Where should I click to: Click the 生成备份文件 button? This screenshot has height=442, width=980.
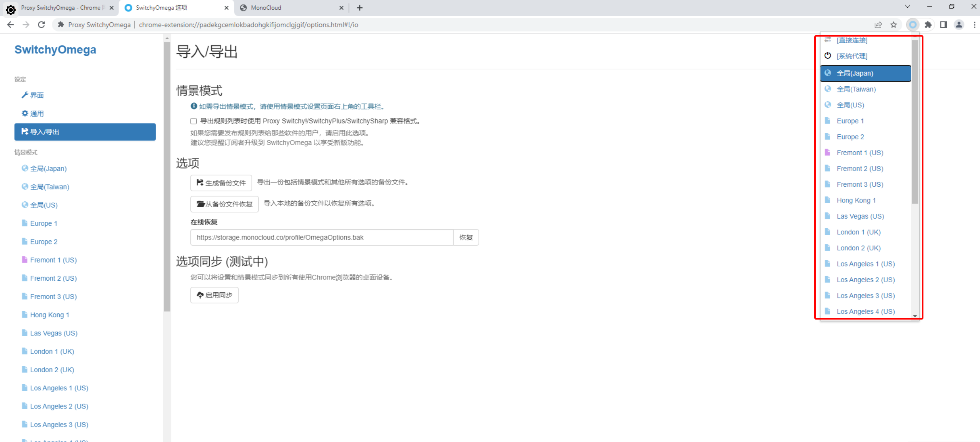pyautogui.click(x=221, y=183)
